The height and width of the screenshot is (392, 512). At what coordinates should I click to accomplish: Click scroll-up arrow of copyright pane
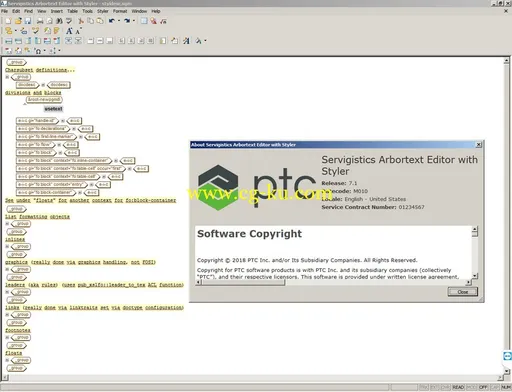coord(475,229)
